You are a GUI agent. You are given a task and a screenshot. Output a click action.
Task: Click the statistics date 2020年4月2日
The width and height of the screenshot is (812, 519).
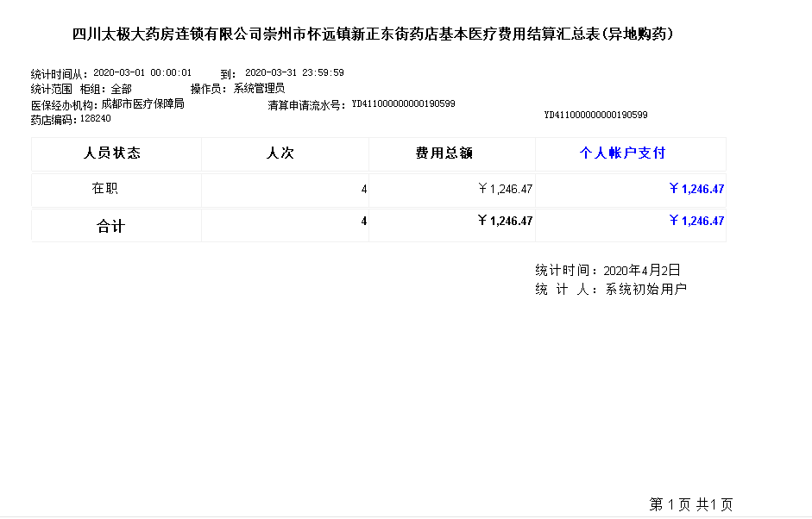tap(642, 271)
